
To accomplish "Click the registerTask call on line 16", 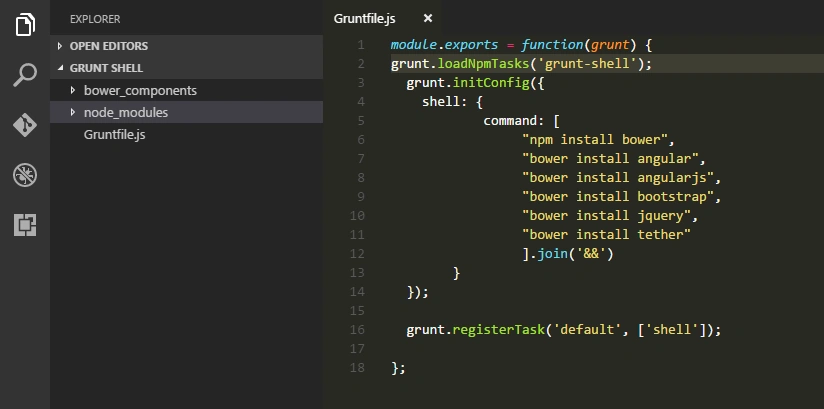I will [498, 330].
